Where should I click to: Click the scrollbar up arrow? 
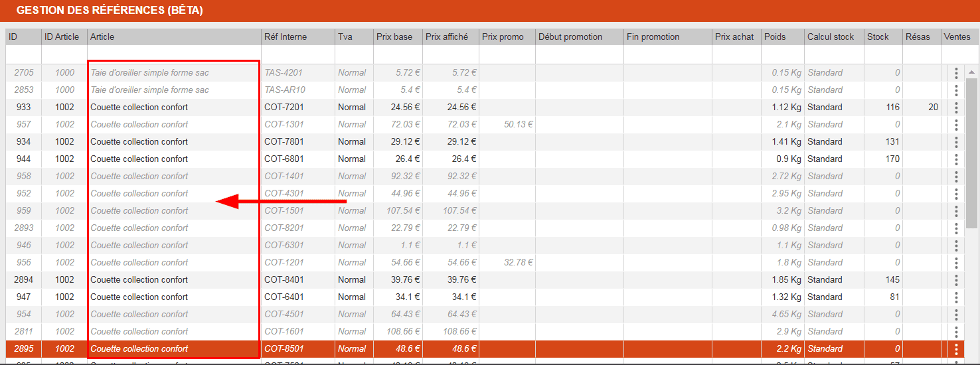(972, 72)
